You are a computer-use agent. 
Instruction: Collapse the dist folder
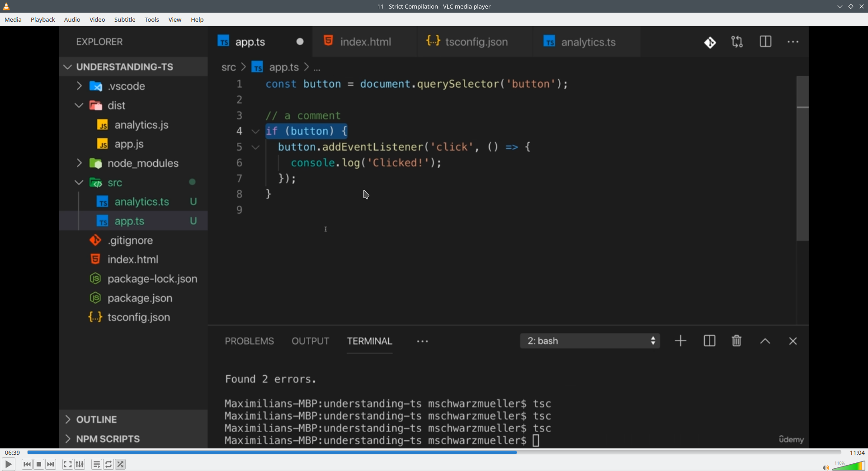133,105
